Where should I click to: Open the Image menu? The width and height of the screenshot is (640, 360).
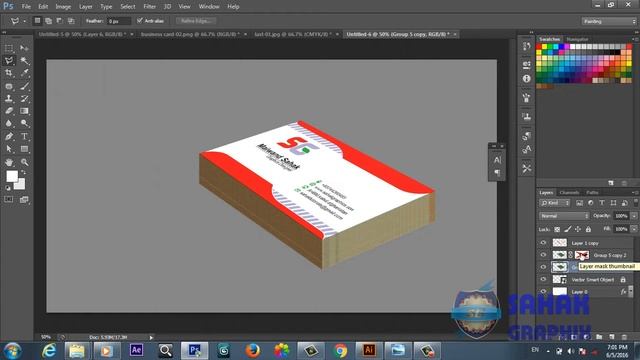tap(63, 7)
